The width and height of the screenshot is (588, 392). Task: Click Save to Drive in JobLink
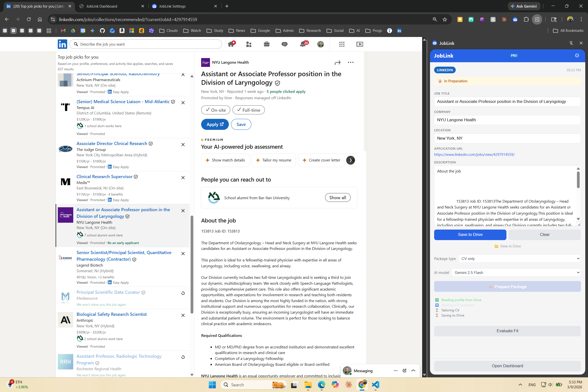[470, 235]
